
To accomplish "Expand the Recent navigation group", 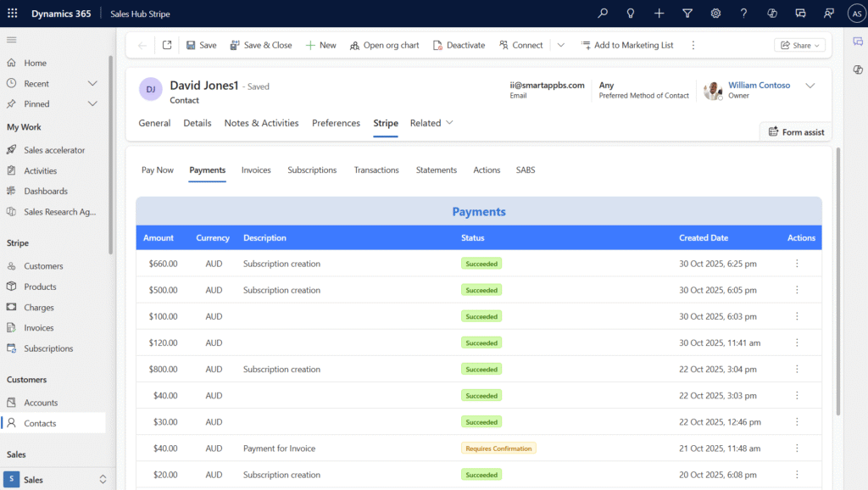I will pyautogui.click(x=93, y=83).
